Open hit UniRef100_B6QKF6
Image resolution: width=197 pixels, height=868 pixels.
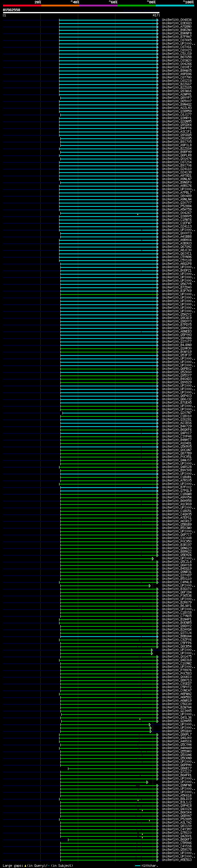point(177,430)
